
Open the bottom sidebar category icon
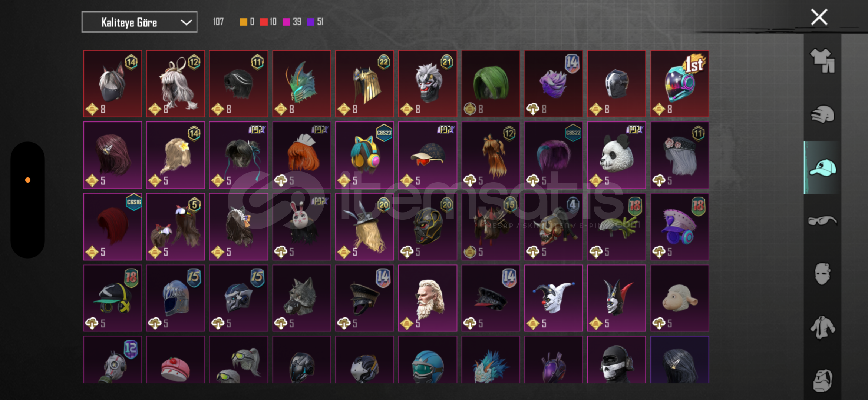coord(822,380)
